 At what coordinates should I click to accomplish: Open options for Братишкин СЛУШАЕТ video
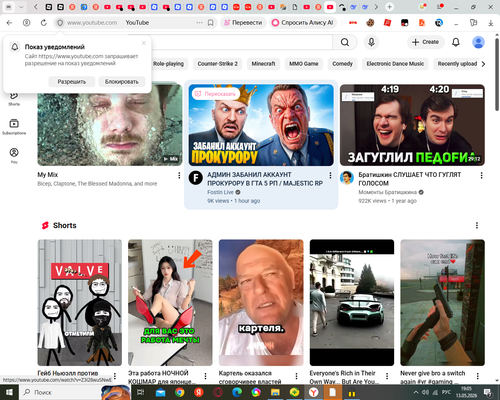[x=481, y=175]
